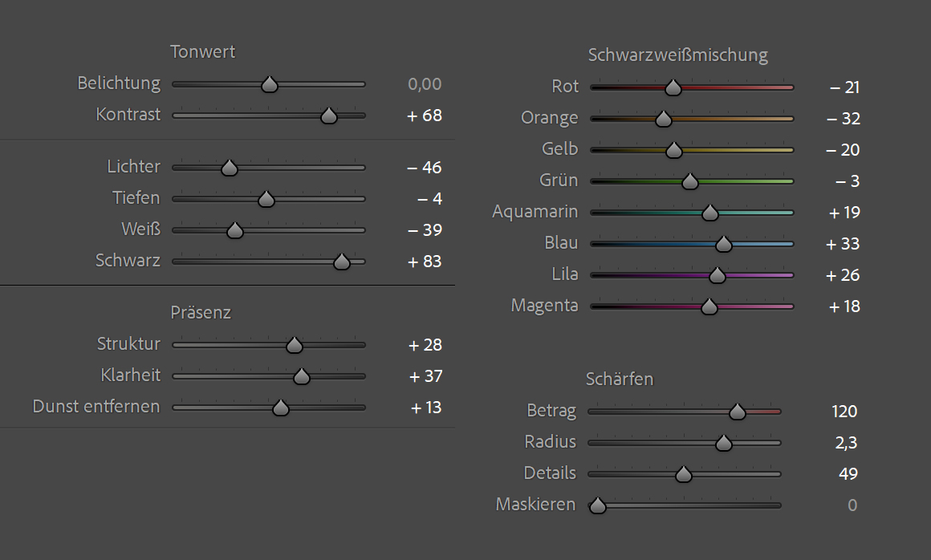Select the Radius value 2,3 field
Screen dimensions: 931x560
[x=846, y=443]
